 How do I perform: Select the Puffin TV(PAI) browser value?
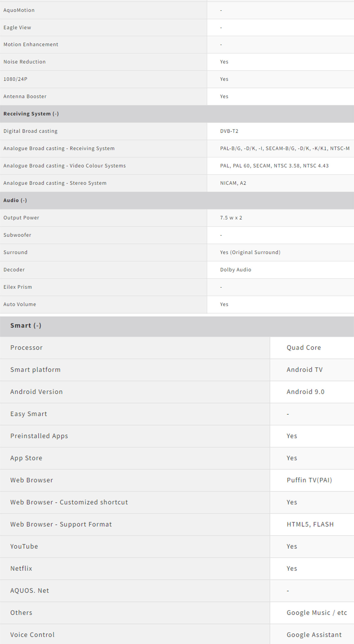pyautogui.click(x=309, y=480)
